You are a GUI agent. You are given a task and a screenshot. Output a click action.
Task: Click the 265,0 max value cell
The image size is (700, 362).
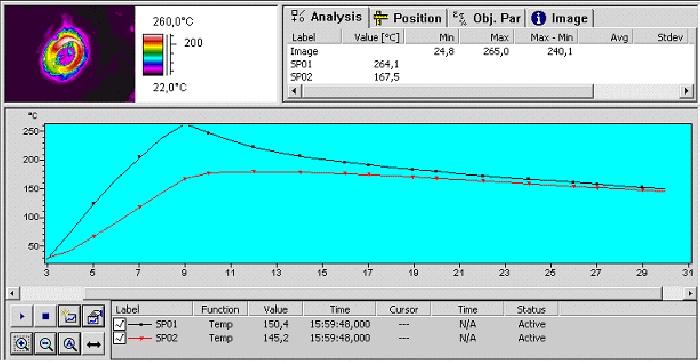click(x=496, y=51)
